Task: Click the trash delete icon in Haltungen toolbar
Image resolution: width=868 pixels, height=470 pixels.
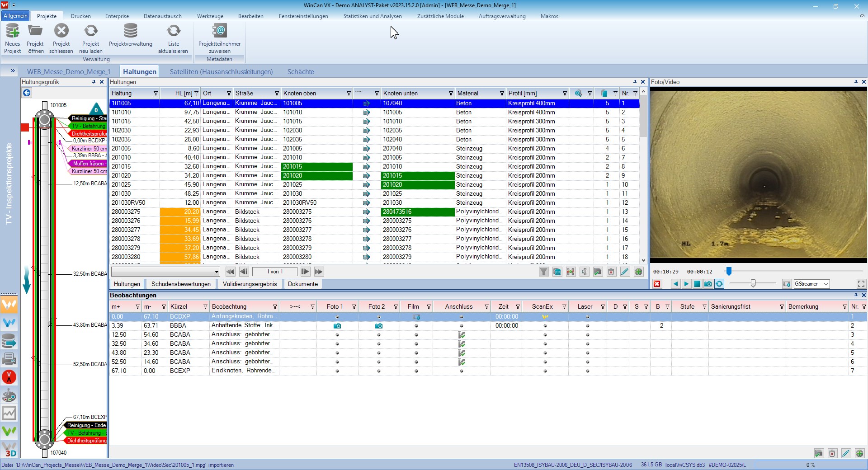Action: pos(611,272)
